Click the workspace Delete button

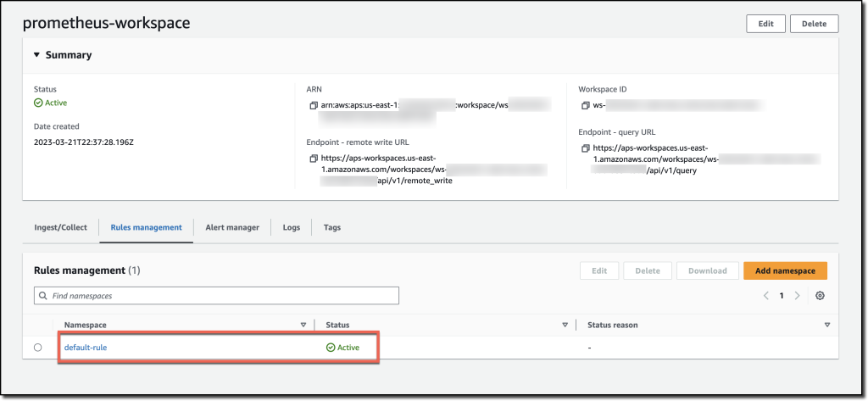tap(815, 24)
